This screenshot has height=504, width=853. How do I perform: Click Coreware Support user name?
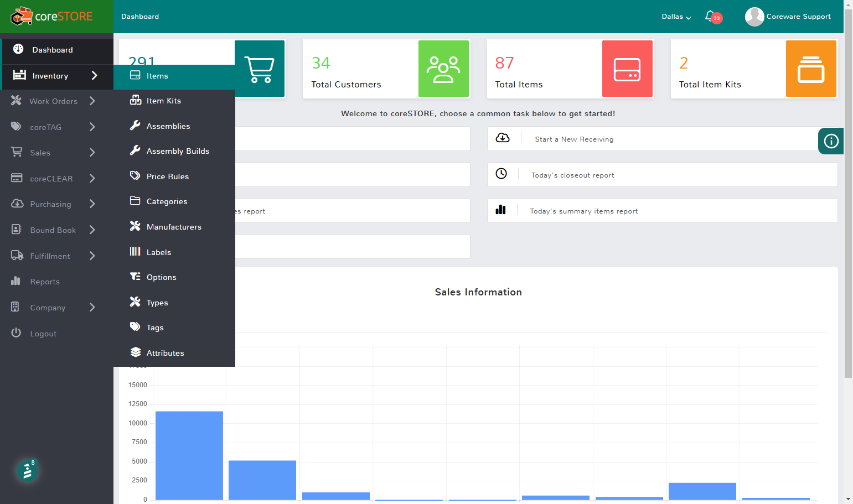pyautogui.click(x=798, y=17)
